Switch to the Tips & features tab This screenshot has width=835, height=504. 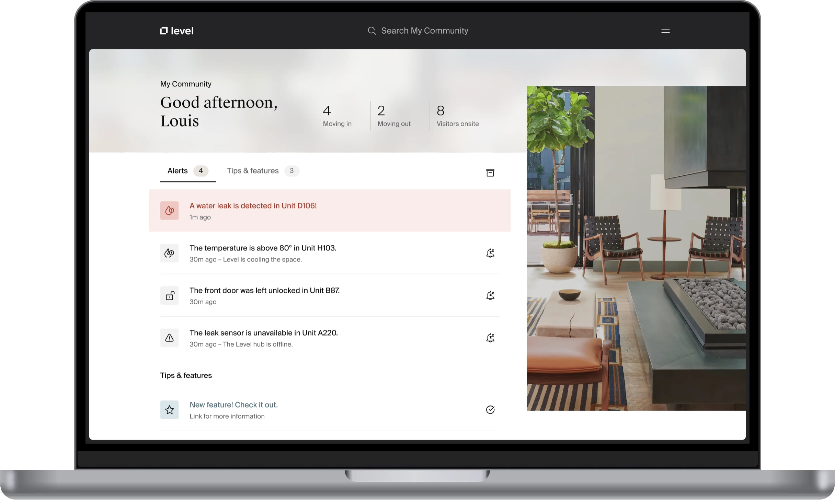(263, 171)
